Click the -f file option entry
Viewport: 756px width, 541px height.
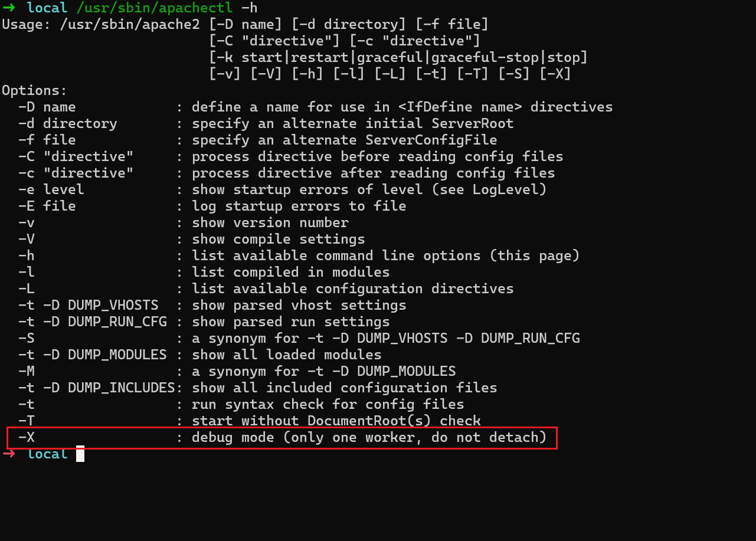(x=47, y=140)
